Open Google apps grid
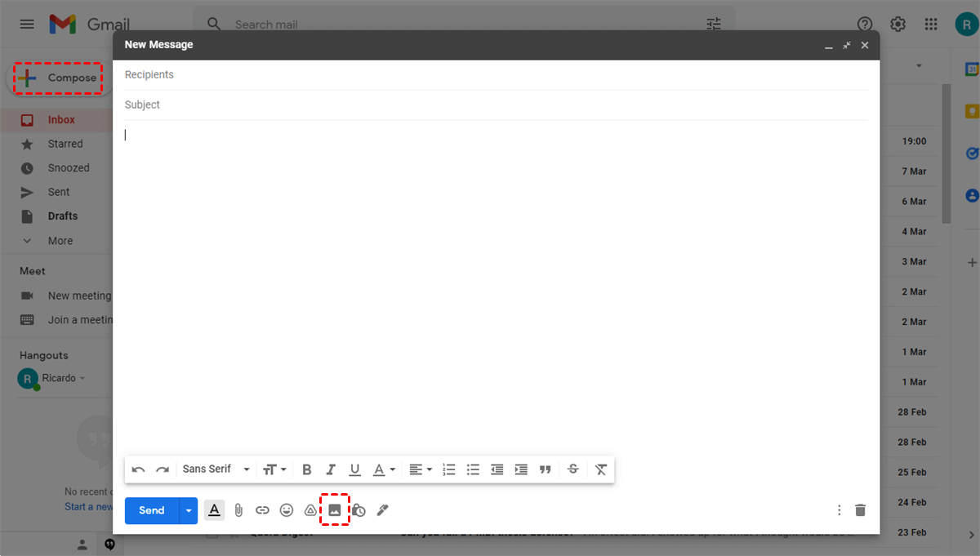 click(931, 24)
